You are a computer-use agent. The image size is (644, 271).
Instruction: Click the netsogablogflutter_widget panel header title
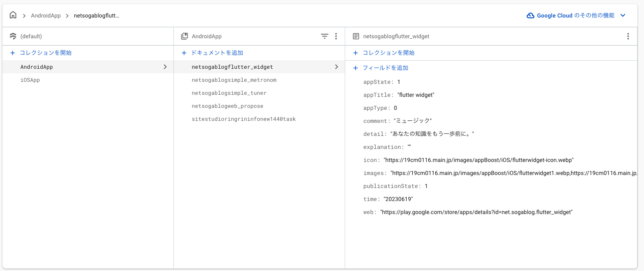(x=396, y=36)
